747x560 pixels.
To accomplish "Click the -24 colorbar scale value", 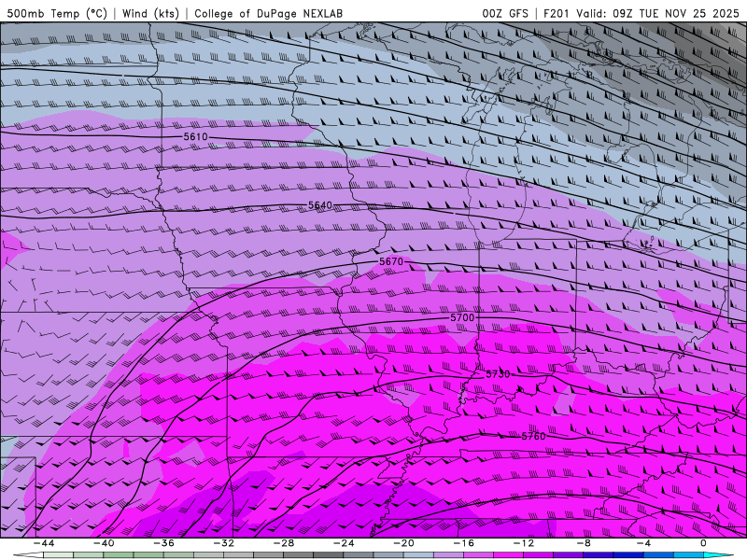I will pos(344,543).
